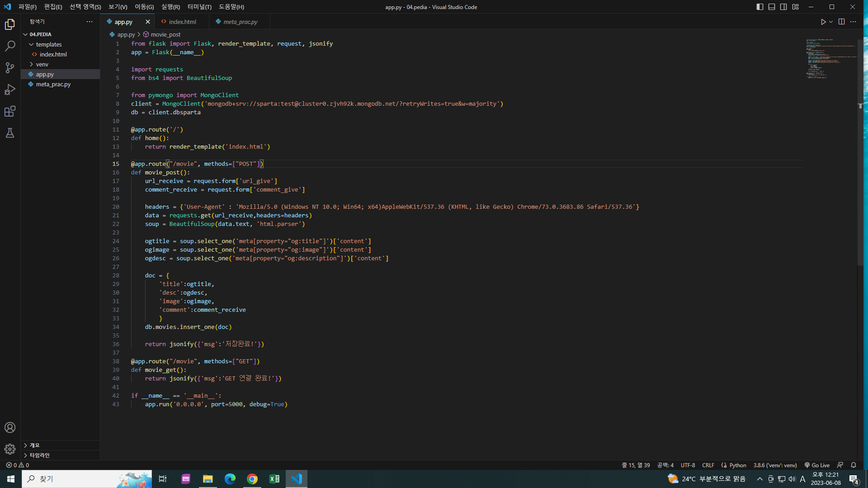Screen dimensions: 868x488
Task: Open the Testing flask view
Action: 10,133
